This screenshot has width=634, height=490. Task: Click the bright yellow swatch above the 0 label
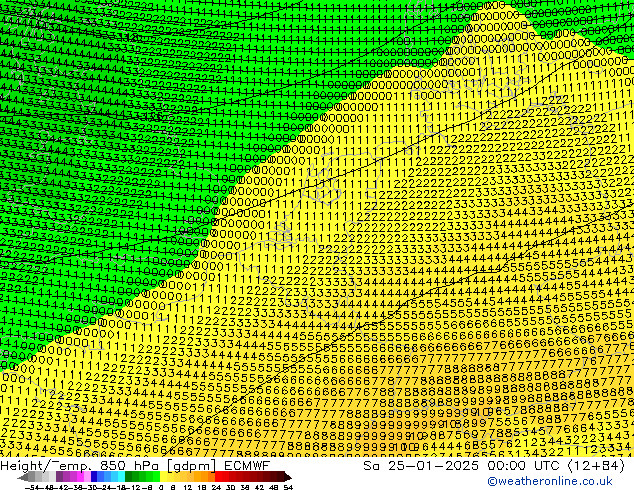pos(163,477)
